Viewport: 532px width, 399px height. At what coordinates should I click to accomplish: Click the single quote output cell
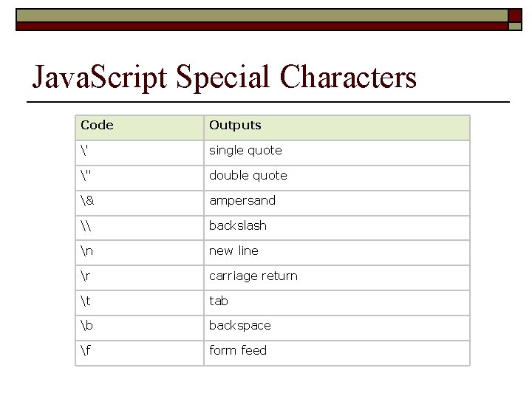[x=245, y=151]
